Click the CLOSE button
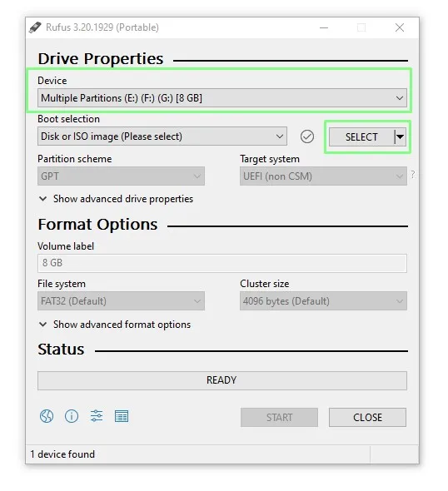Viewport: 448px width, 491px height. [x=367, y=418]
